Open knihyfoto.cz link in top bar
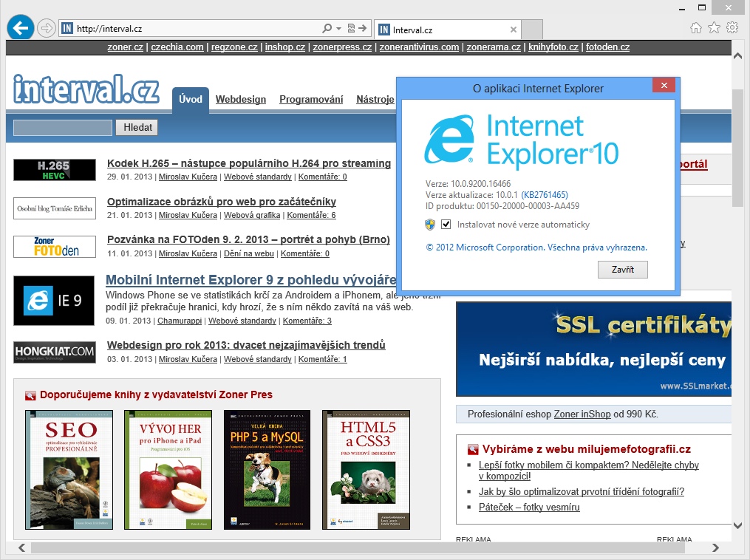Viewport: 750px width, 560px height. tap(553, 47)
